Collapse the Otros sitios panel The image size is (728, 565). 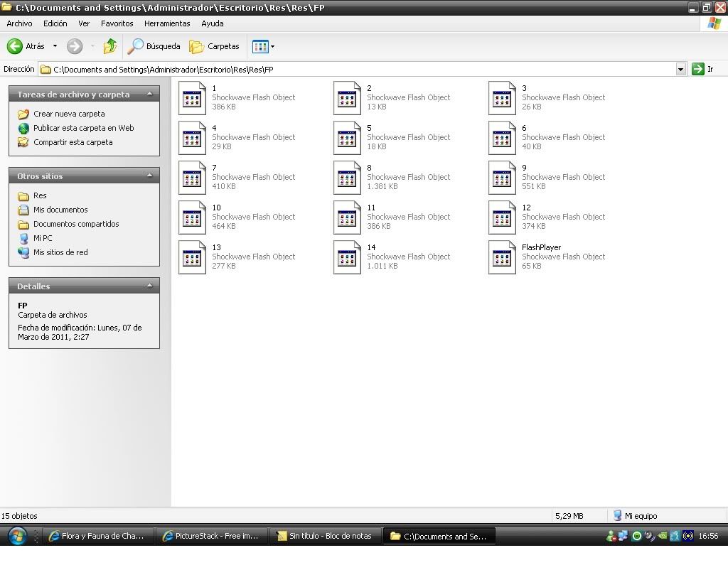[149, 176]
